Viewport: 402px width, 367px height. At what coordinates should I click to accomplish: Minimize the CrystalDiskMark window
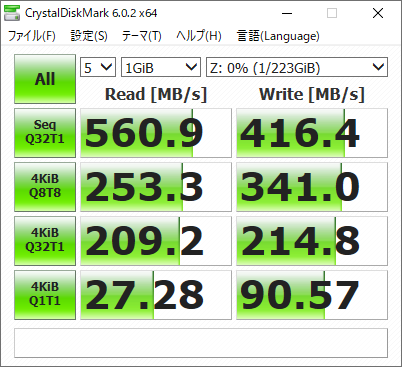point(287,13)
